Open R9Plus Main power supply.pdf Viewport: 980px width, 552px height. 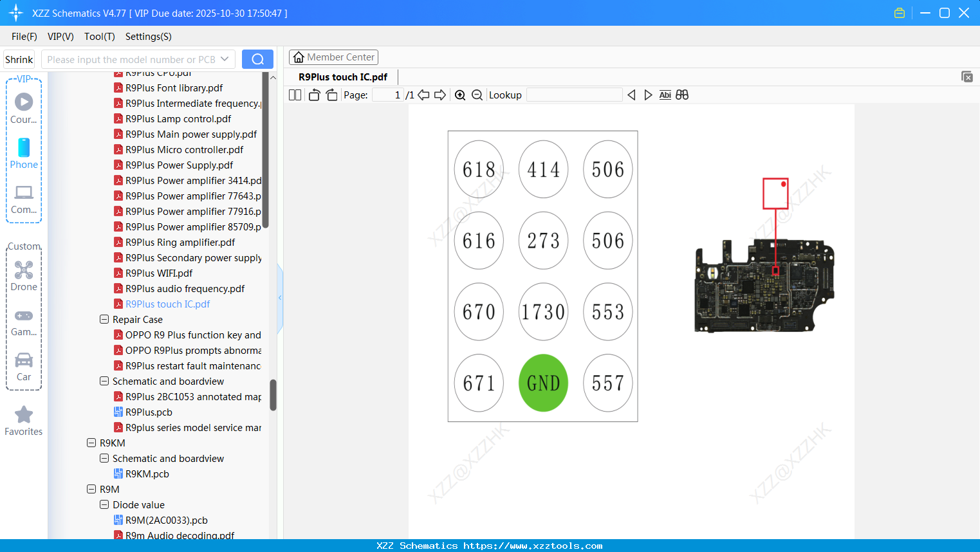[x=185, y=134]
